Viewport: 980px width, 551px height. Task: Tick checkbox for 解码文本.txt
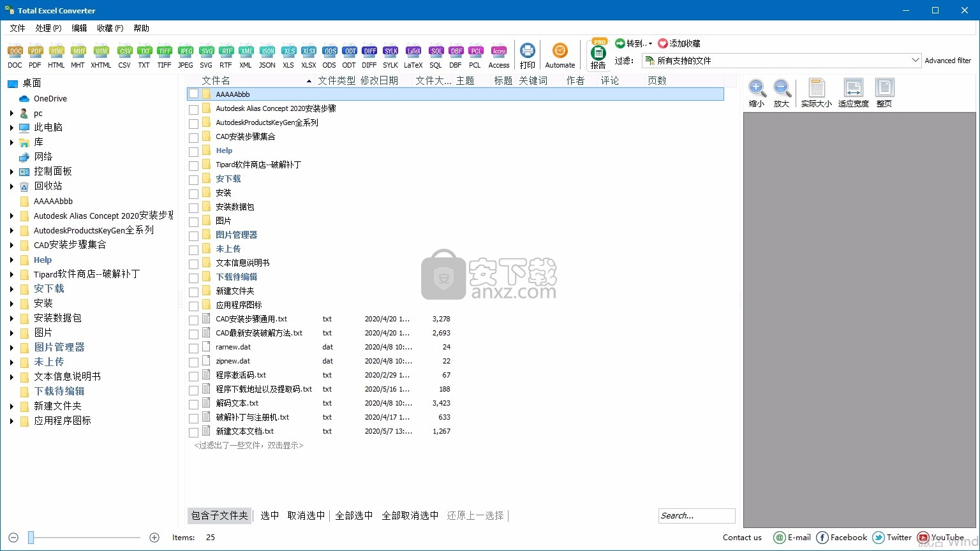[193, 404]
